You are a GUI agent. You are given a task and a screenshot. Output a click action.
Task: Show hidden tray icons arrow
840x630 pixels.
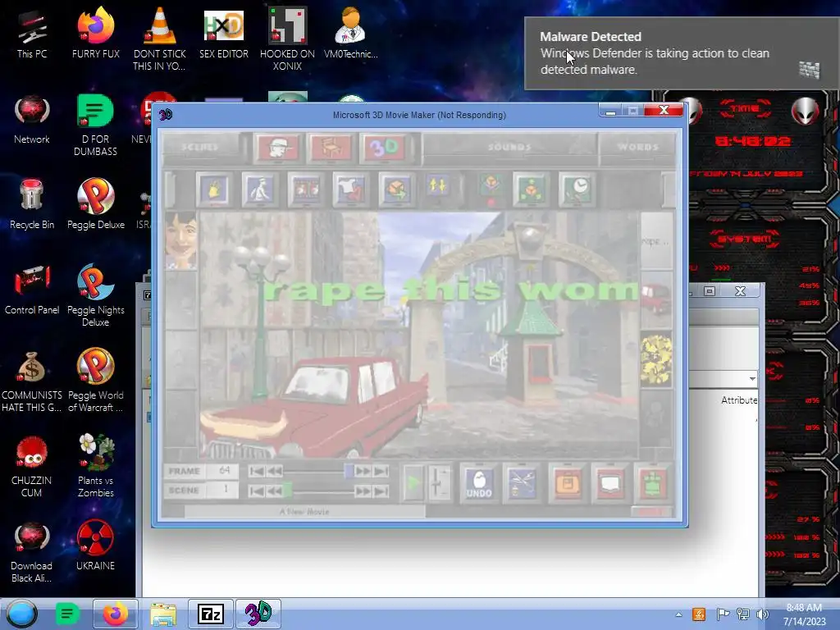click(x=678, y=614)
